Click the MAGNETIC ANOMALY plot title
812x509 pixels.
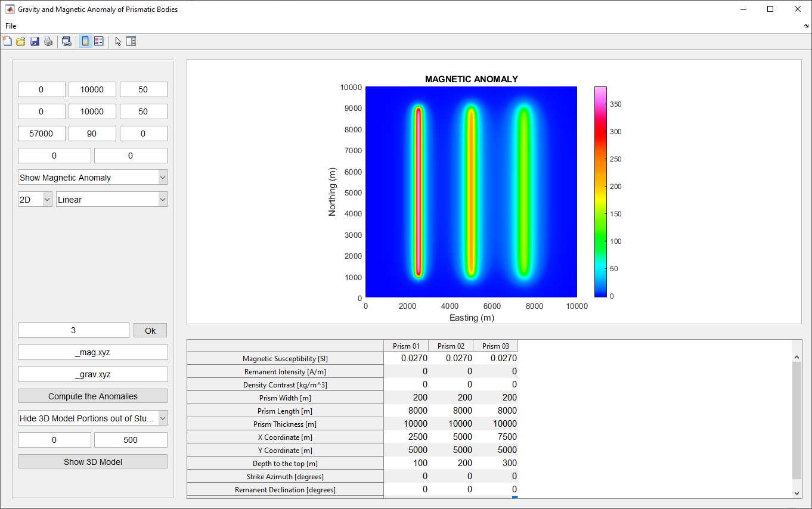(x=471, y=79)
